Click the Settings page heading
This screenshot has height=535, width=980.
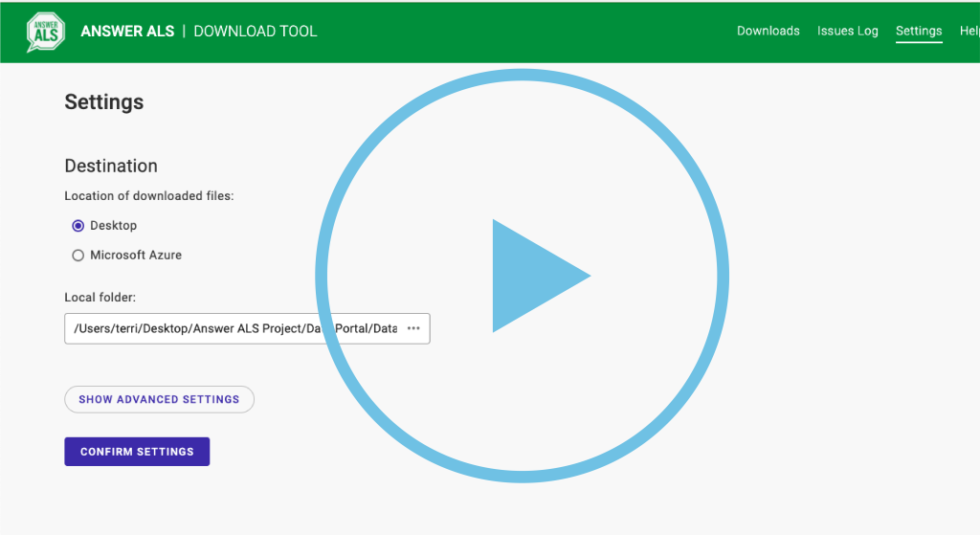pyautogui.click(x=103, y=101)
